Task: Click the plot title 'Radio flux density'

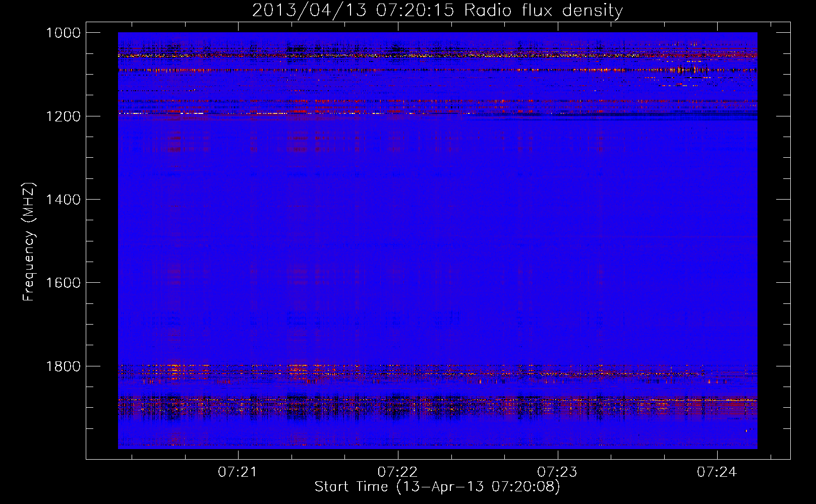Action: [x=543, y=11]
